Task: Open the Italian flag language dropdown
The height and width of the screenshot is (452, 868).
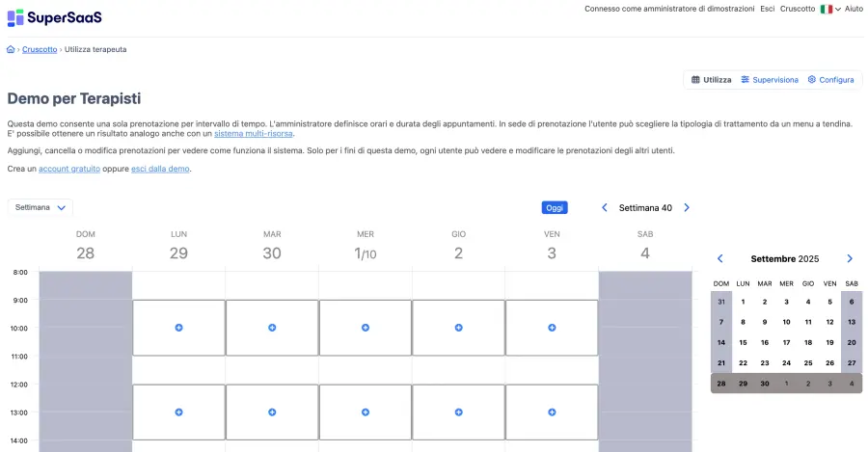Action: point(829,9)
